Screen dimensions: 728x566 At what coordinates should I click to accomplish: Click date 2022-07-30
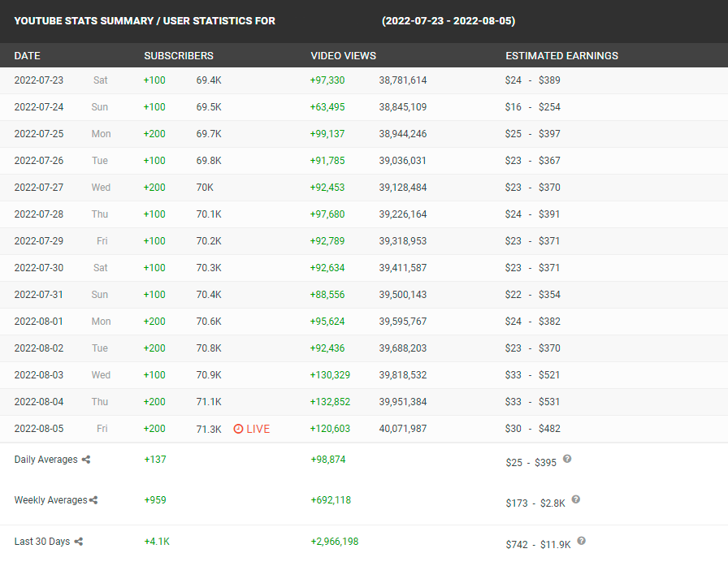pyautogui.click(x=39, y=268)
